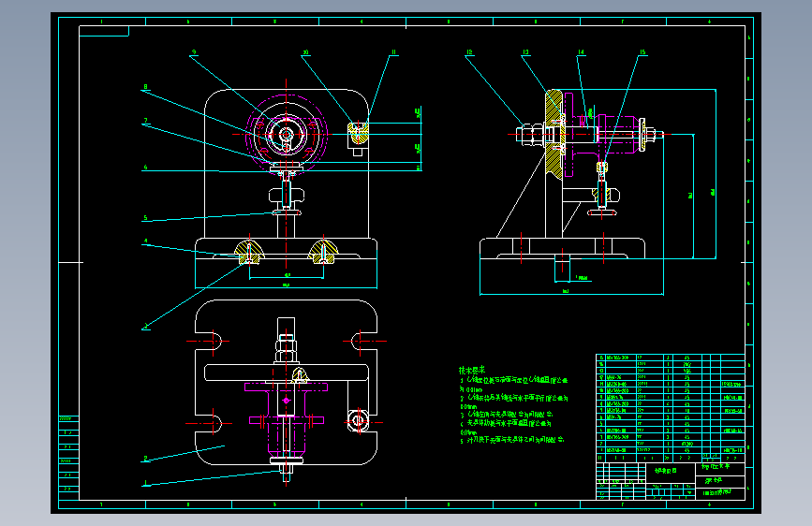Click part label 13 above side view

click(525, 52)
